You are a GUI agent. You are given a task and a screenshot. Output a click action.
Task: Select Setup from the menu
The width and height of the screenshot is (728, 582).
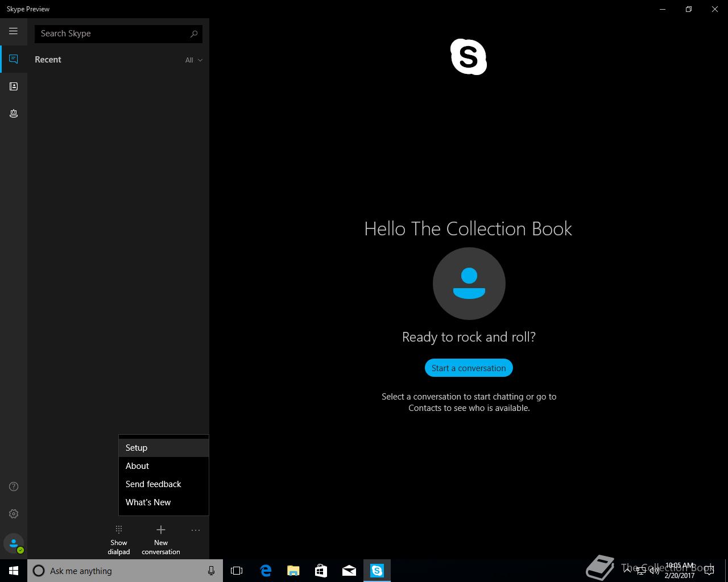pos(164,448)
